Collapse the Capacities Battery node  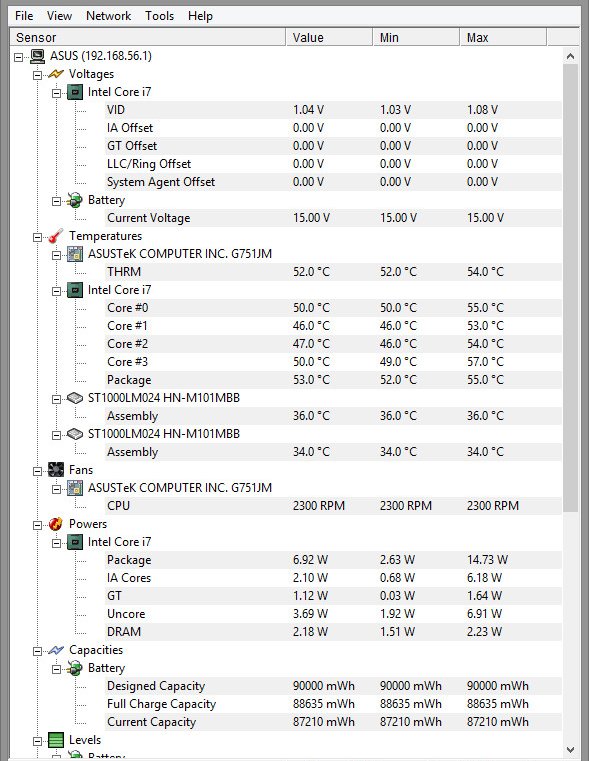(x=56, y=669)
